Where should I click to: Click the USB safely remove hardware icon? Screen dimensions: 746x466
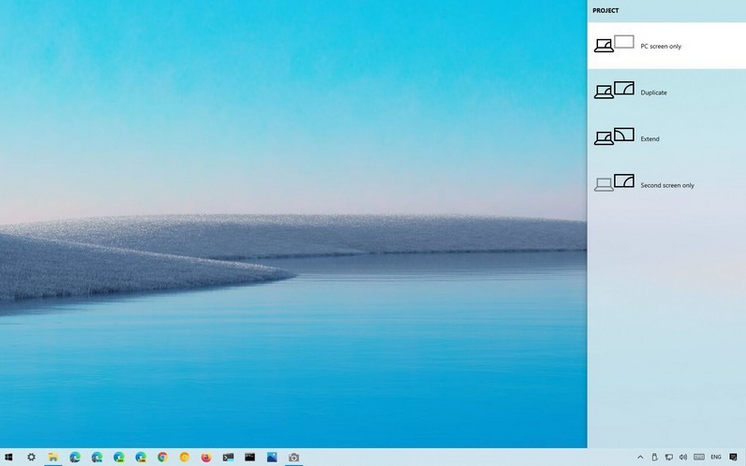[x=655, y=457]
